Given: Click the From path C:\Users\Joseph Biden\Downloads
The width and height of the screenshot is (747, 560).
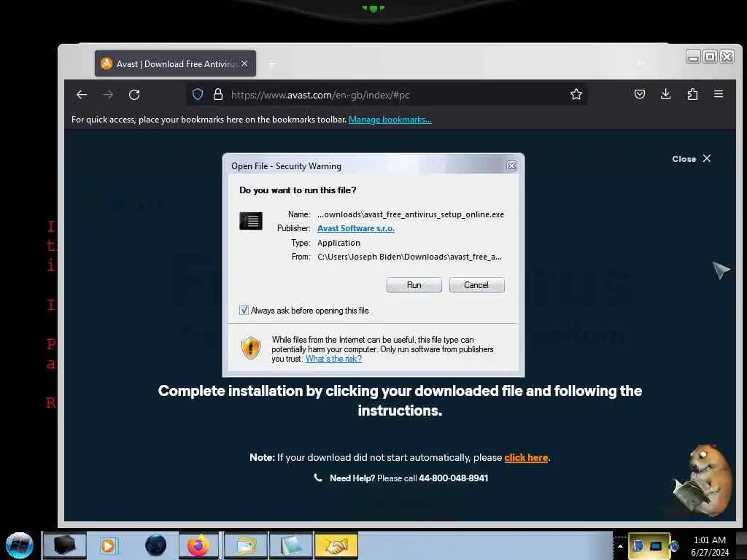Looking at the screenshot, I should click(410, 257).
